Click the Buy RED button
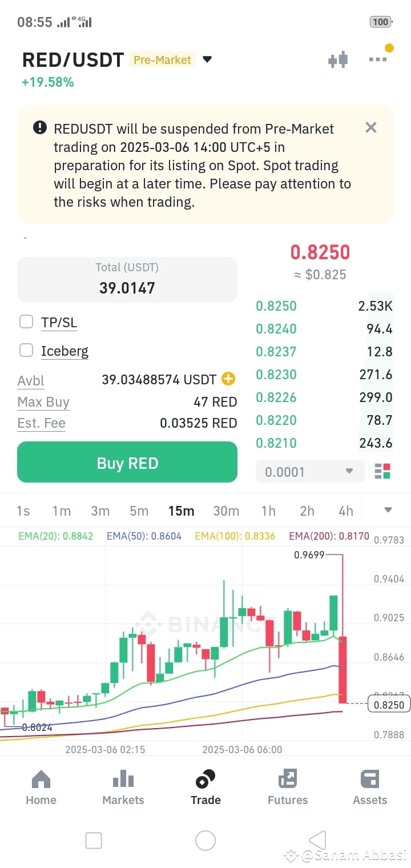 click(x=127, y=462)
